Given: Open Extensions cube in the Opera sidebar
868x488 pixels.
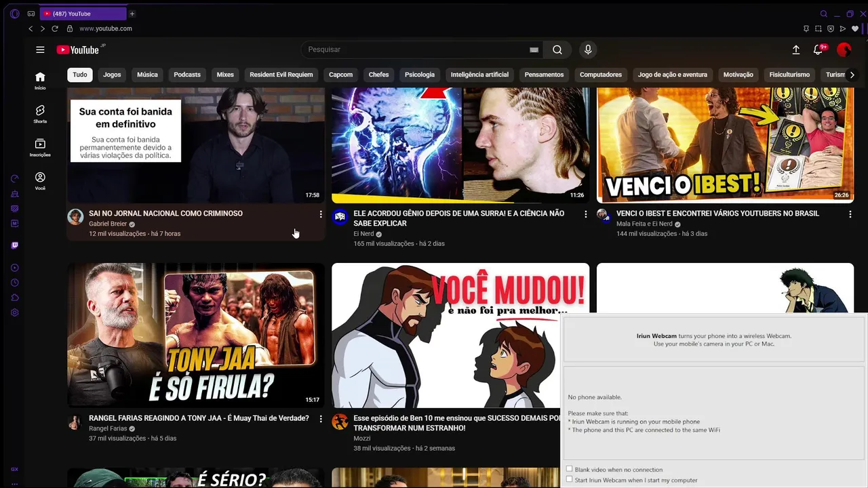Looking at the screenshot, I should pos(15,298).
